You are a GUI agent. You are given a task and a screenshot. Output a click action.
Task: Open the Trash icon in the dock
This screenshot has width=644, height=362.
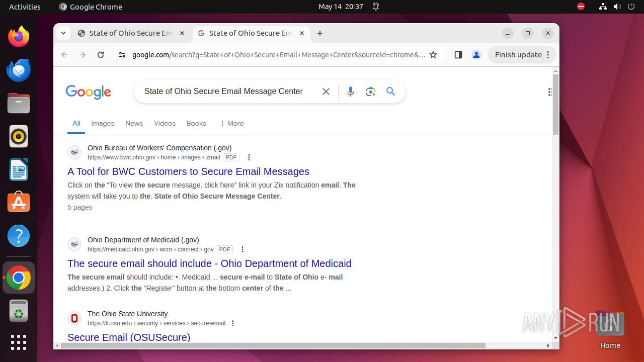[x=19, y=311]
